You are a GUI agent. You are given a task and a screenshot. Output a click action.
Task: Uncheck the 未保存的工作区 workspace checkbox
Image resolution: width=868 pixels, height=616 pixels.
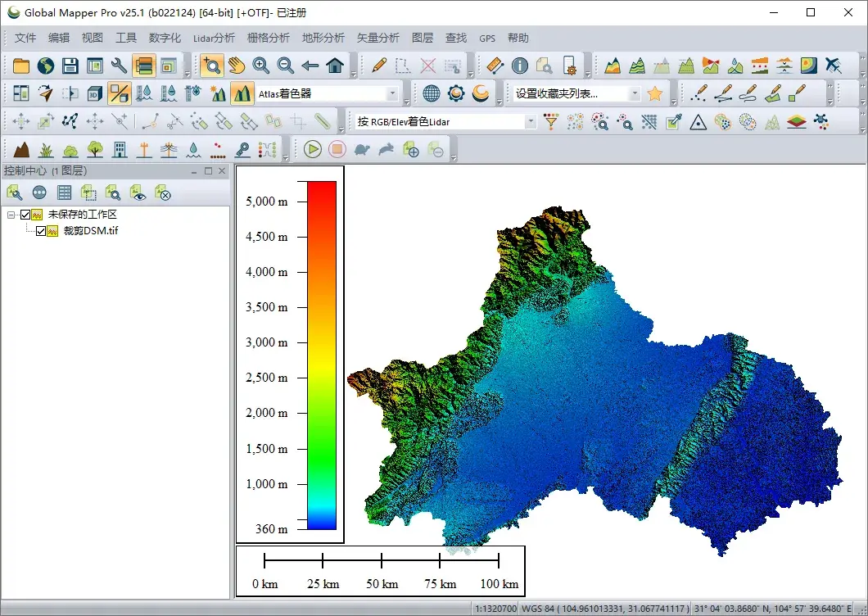25,215
